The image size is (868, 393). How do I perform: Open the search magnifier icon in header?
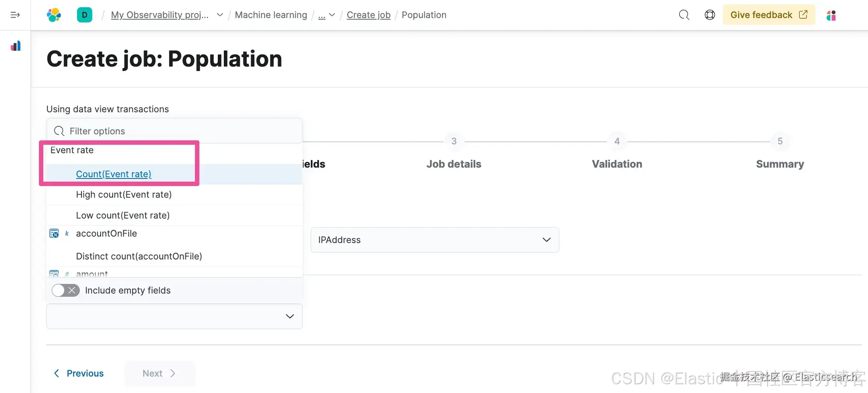tap(684, 15)
